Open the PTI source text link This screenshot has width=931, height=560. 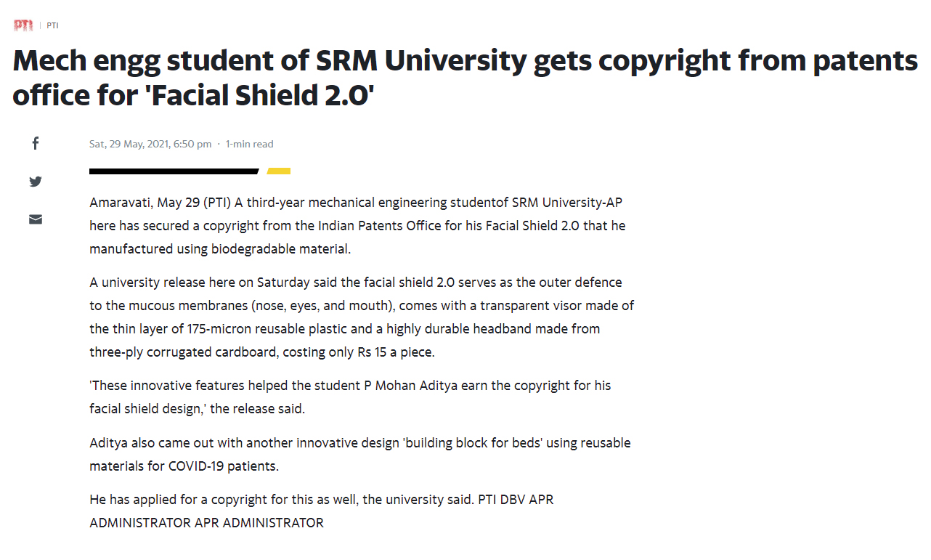point(52,25)
